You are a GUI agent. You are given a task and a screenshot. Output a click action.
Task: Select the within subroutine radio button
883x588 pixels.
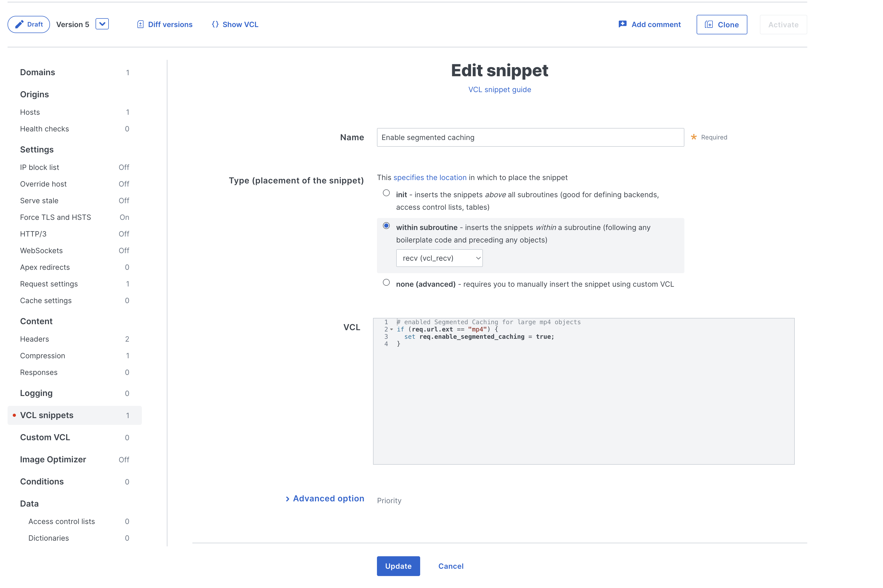click(386, 226)
